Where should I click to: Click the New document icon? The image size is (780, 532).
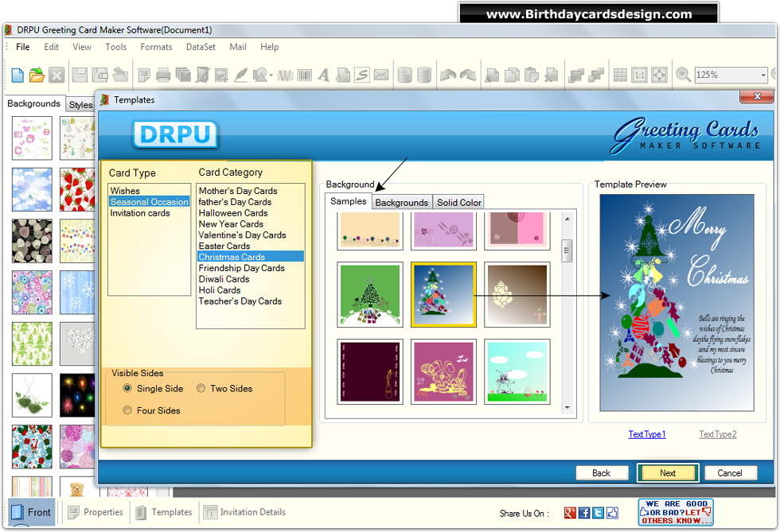click(x=18, y=75)
